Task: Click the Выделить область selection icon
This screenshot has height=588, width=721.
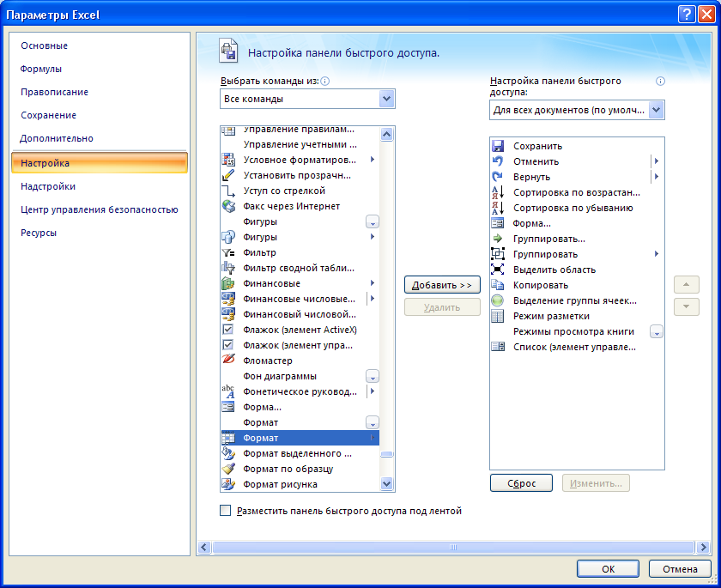Action: pos(498,270)
